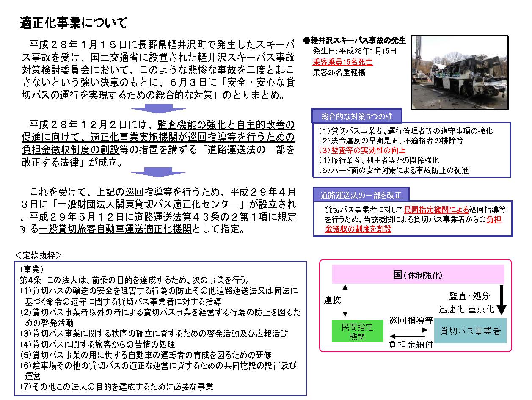532x400 pixels.
Task: Click the 適正化事業について title heading
Action: [x=73, y=23]
